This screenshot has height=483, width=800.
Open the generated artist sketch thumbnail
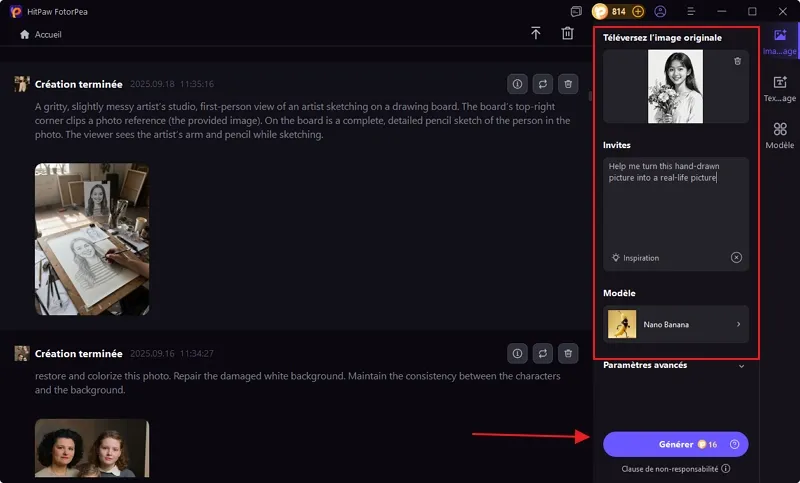(92, 239)
